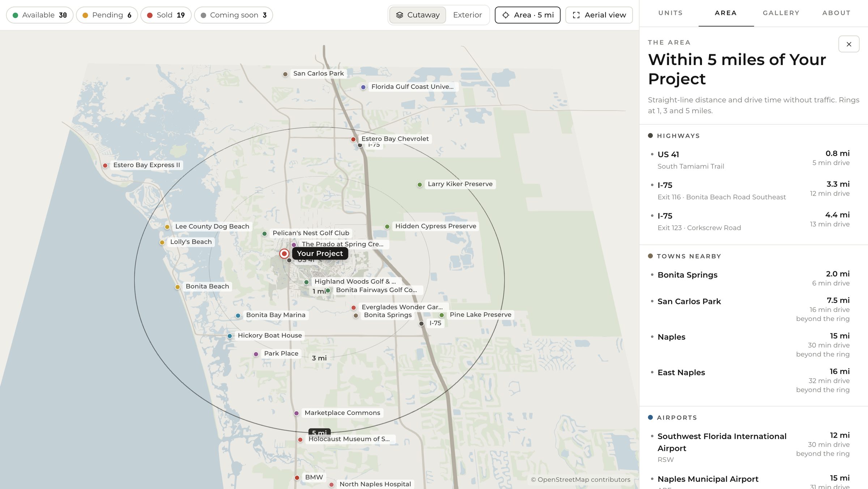Select the Lee County Dog Beach marker
The width and height of the screenshot is (868, 489).
tap(167, 227)
